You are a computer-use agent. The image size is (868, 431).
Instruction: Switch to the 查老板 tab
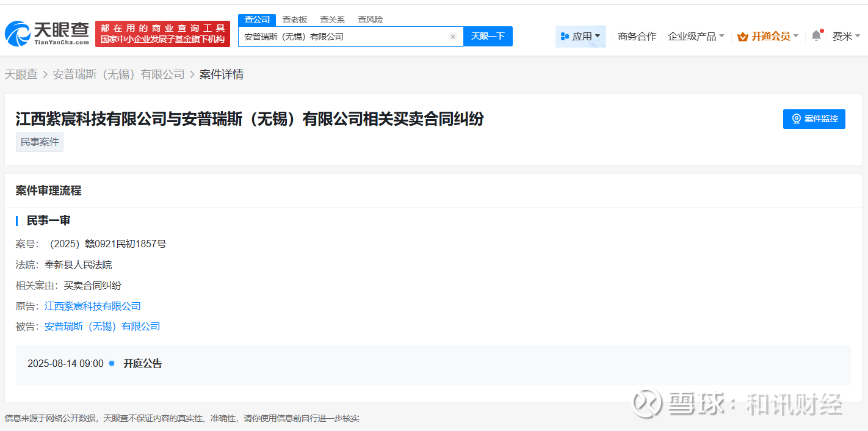[295, 20]
